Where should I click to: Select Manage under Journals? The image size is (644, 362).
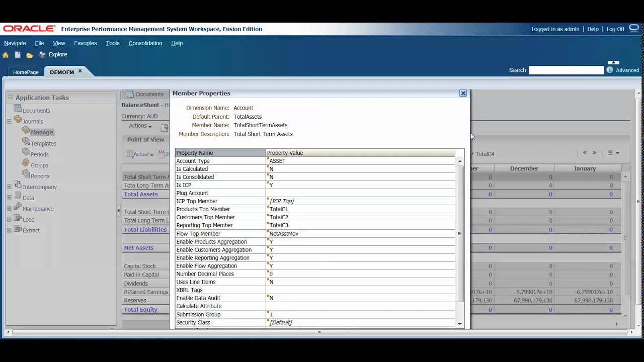pyautogui.click(x=42, y=132)
